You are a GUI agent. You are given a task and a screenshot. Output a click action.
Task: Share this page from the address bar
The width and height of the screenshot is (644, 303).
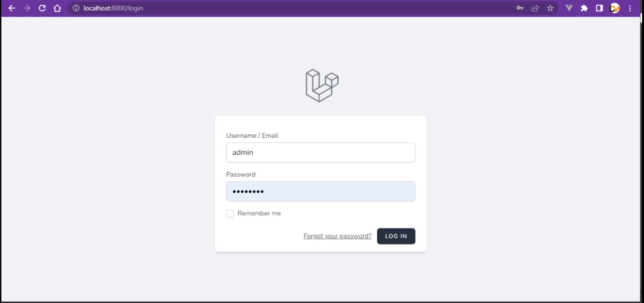coord(535,8)
